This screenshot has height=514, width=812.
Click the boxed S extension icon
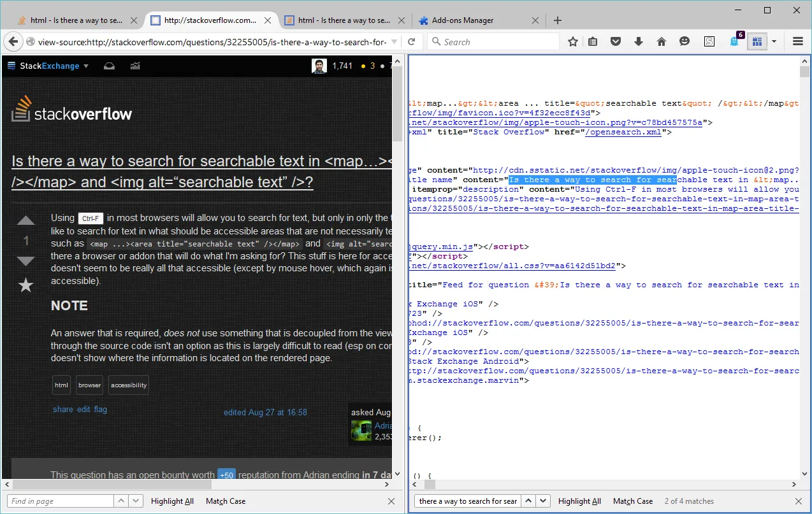[709, 41]
